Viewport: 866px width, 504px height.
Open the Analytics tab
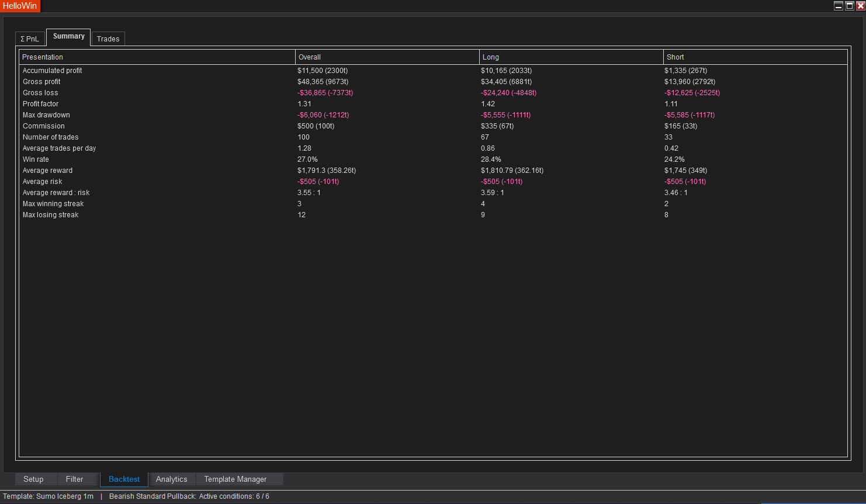[x=172, y=479]
